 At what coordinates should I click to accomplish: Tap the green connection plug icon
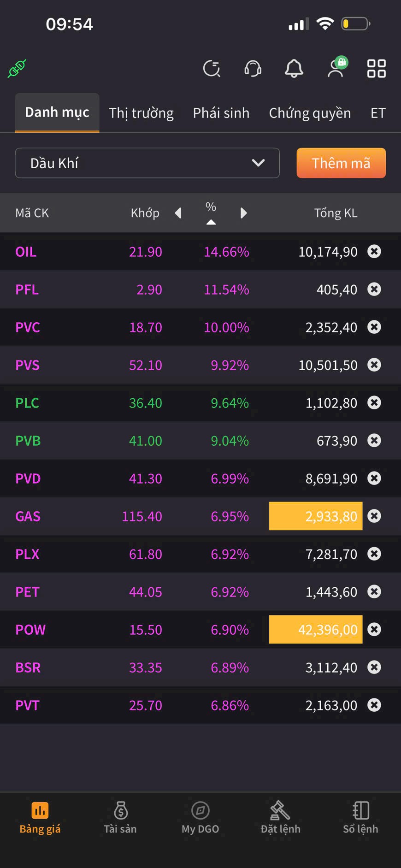coord(17,69)
